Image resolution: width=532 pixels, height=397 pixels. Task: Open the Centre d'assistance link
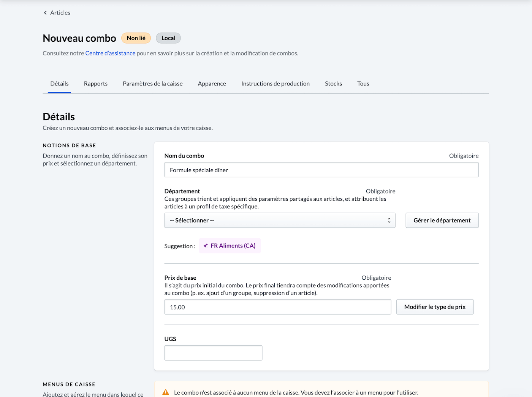click(x=110, y=53)
